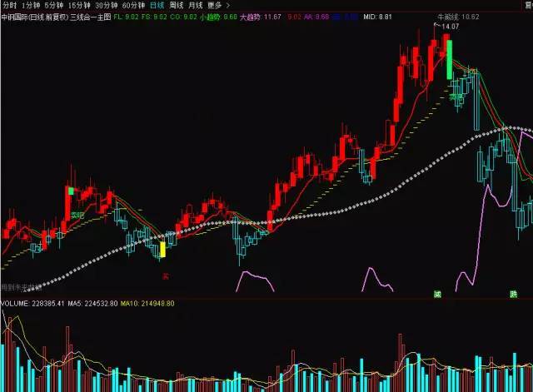Click the MID: 8.81 indicator value
This screenshot has height=392, width=533.
377,17
